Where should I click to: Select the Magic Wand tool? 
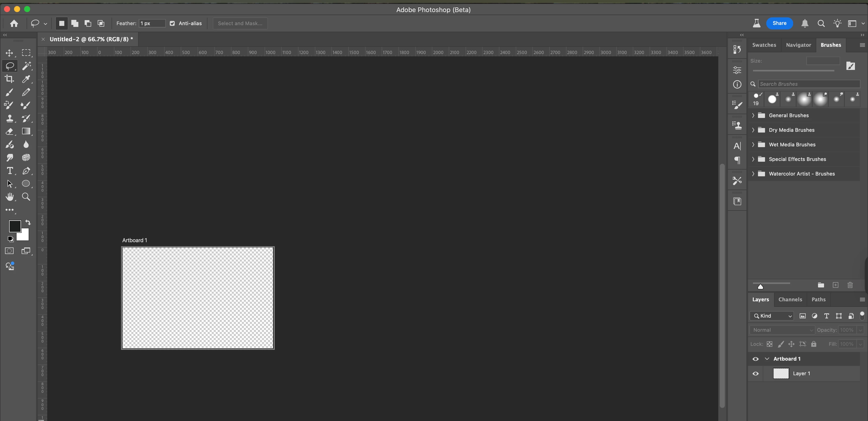(26, 66)
